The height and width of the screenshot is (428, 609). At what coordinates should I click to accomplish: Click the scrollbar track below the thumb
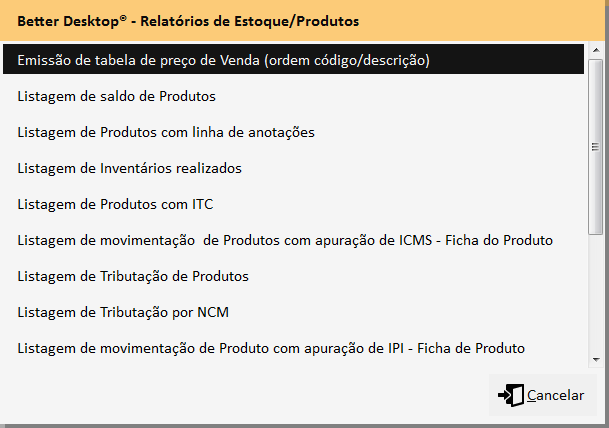pos(595,290)
